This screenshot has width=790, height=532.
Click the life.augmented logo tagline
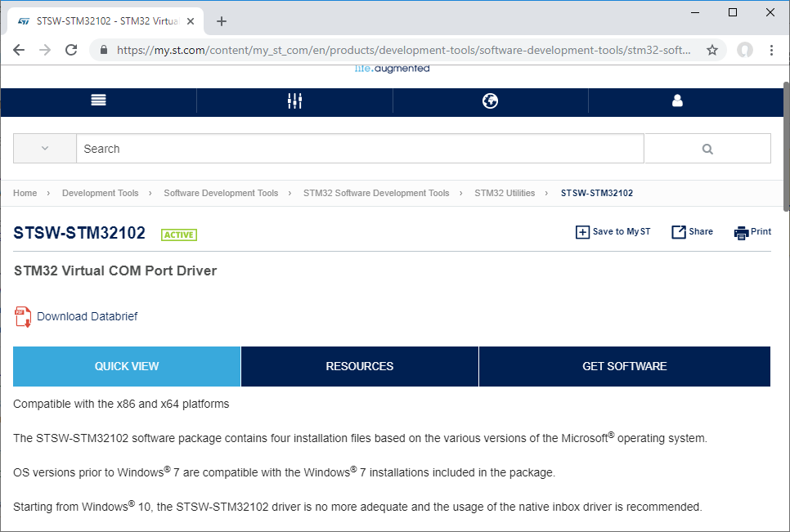point(392,69)
